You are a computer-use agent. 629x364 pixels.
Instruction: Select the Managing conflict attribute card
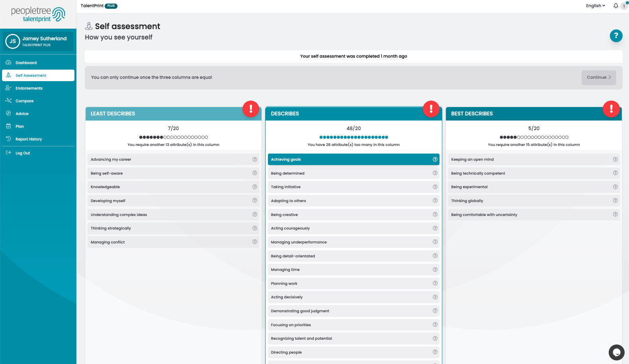173,242
